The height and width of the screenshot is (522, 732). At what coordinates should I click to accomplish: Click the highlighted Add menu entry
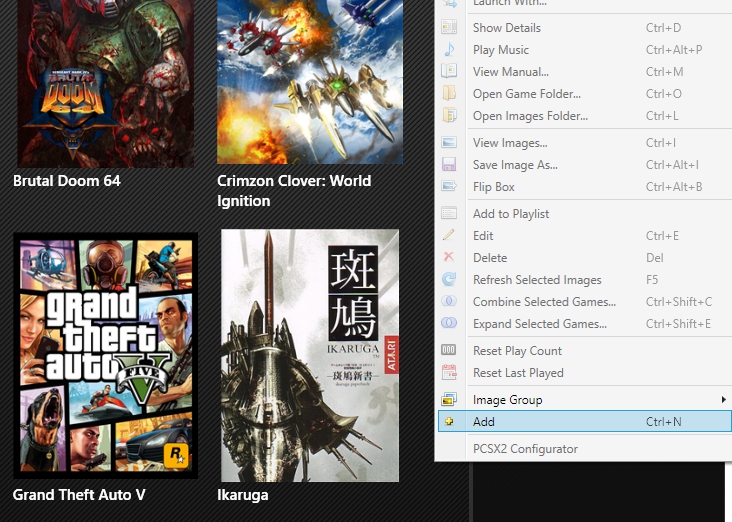pos(584,421)
